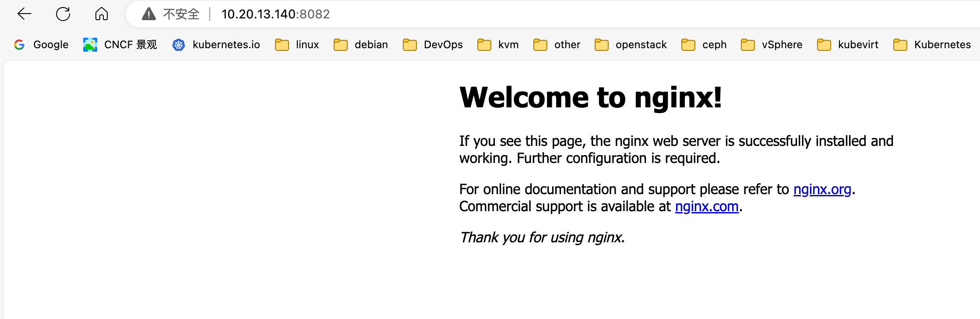Screen dimensions: 980x319
Task: Click the Google logo favicon
Action: (x=19, y=45)
